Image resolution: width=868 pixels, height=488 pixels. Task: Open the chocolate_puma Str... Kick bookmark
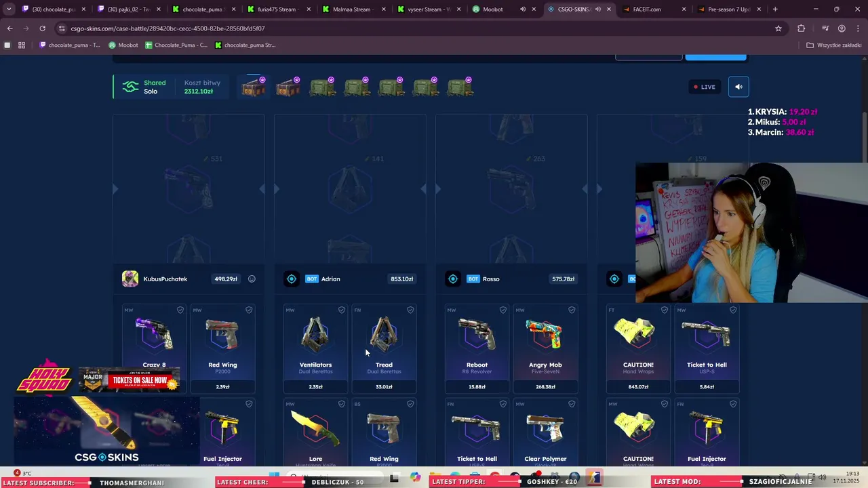pos(245,45)
